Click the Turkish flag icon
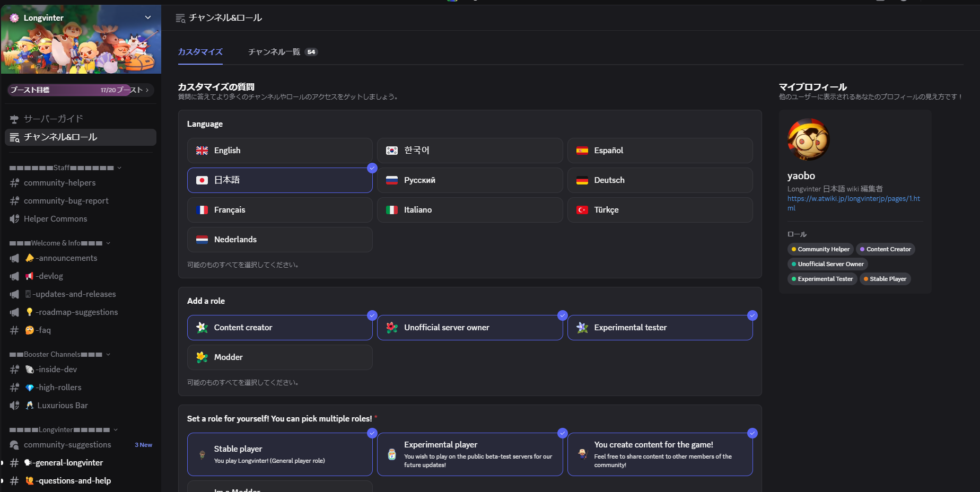Screen dimensions: 980x492 pyautogui.click(x=582, y=210)
